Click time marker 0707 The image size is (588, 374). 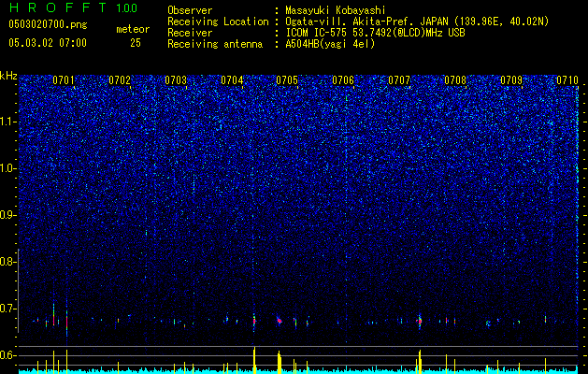pyautogui.click(x=399, y=80)
